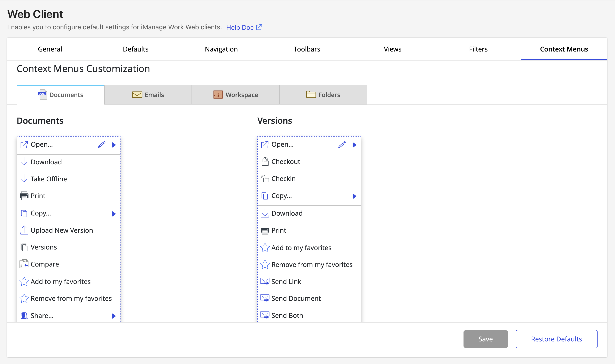This screenshot has height=364, width=615.
Task: Expand the Copy submenu arrow in Documents
Action: coord(114,214)
